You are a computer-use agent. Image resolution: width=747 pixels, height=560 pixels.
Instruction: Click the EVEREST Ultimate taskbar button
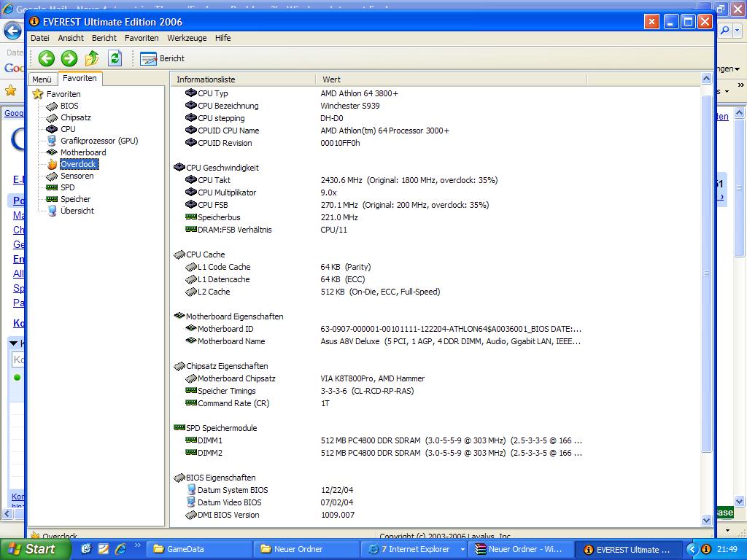coord(628,549)
